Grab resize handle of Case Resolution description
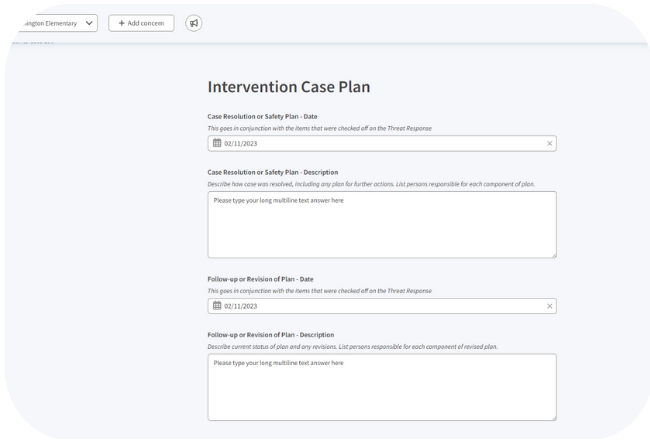The image size is (650, 440). (552, 254)
